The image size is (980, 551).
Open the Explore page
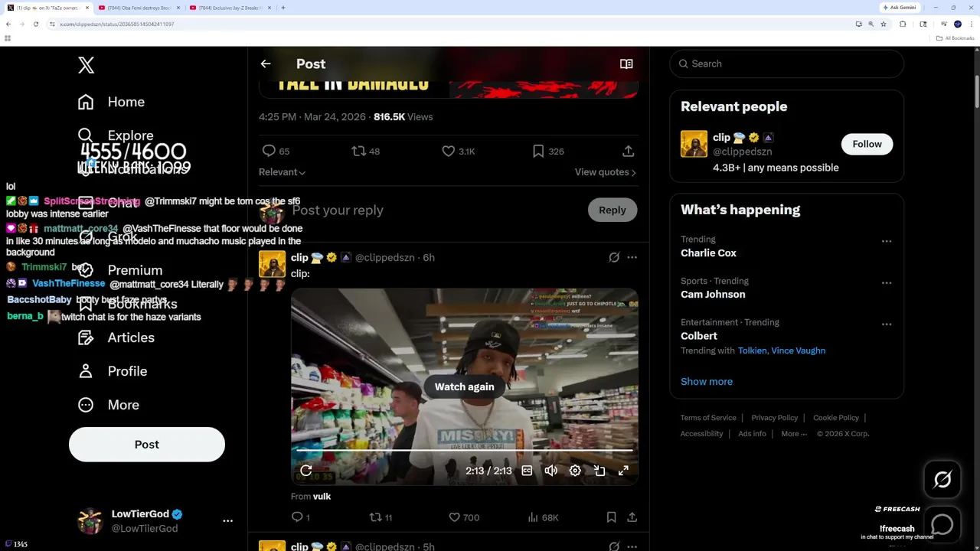click(x=116, y=135)
